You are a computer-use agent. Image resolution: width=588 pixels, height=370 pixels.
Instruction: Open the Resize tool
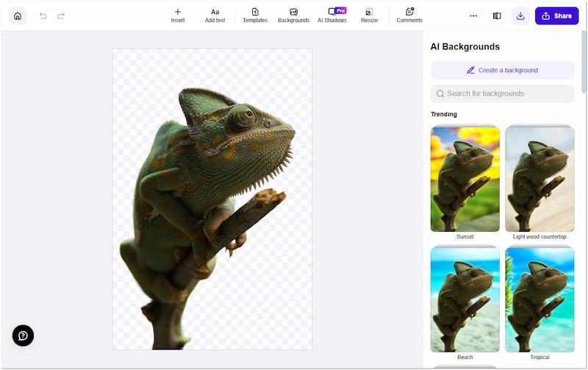pos(370,15)
